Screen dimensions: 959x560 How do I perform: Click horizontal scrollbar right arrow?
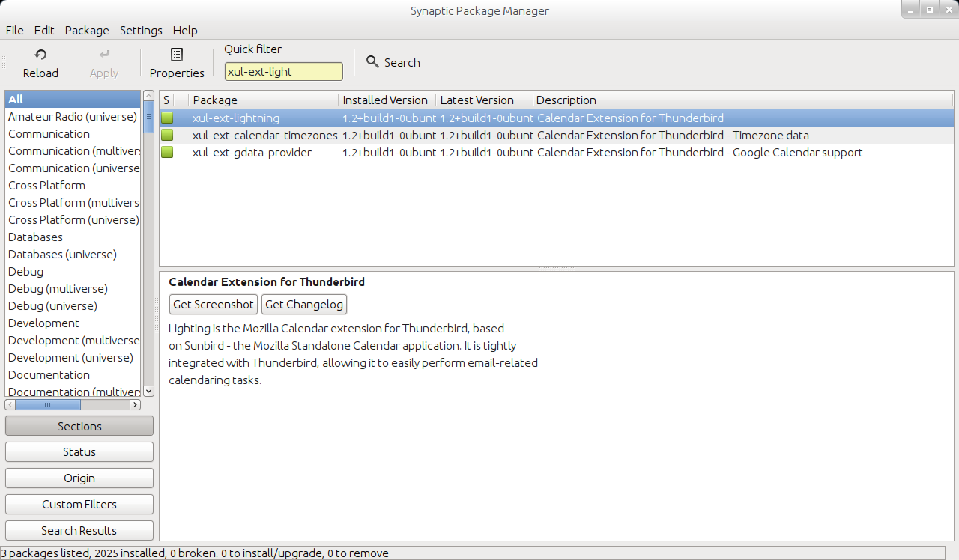coord(135,404)
